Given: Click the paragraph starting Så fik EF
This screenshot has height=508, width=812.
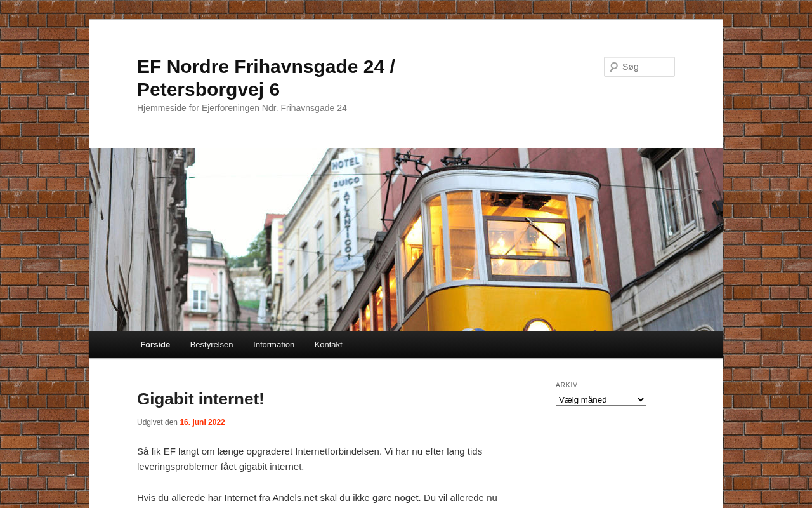Looking at the screenshot, I should click(310, 458).
